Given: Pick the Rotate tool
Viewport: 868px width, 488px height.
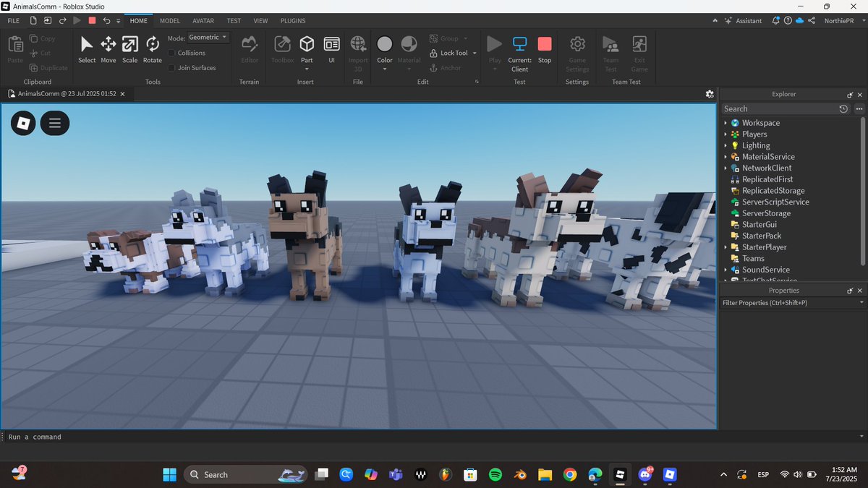Looking at the screenshot, I should pyautogui.click(x=153, y=49).
